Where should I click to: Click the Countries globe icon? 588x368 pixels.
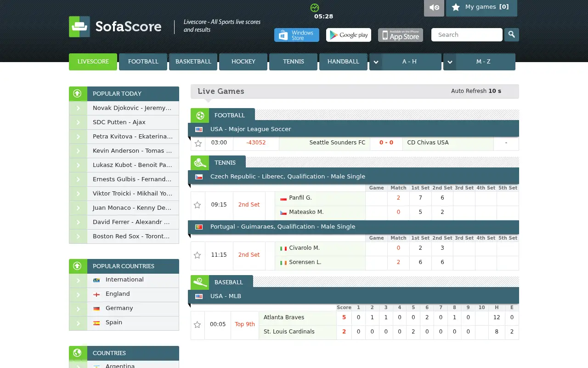[x=78, y=353]
